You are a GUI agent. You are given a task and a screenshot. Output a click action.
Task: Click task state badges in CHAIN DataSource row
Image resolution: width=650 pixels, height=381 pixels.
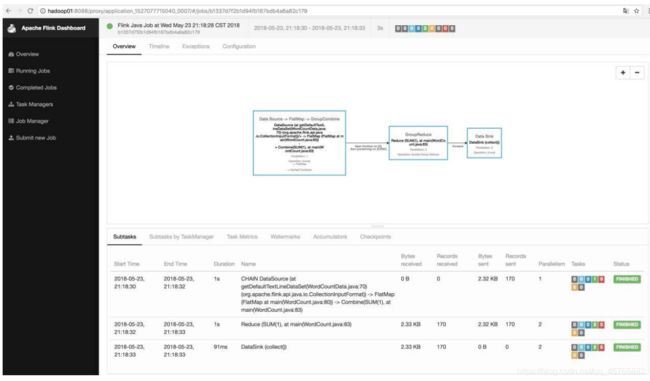click(x=588, y=283)
